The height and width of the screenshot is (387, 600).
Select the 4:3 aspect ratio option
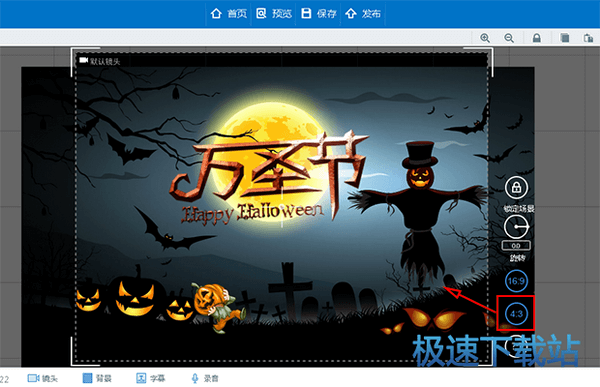(x=516, y=314)
